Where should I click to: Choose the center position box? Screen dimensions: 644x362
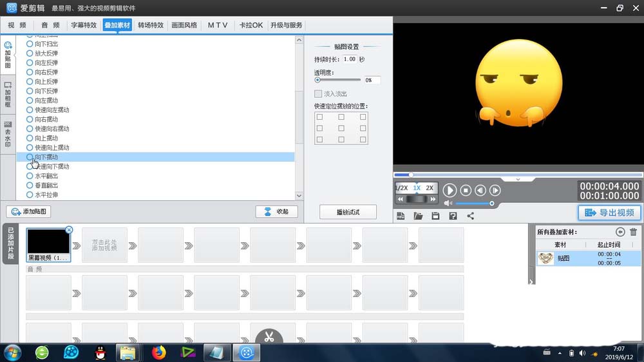(x=341, y=128)
